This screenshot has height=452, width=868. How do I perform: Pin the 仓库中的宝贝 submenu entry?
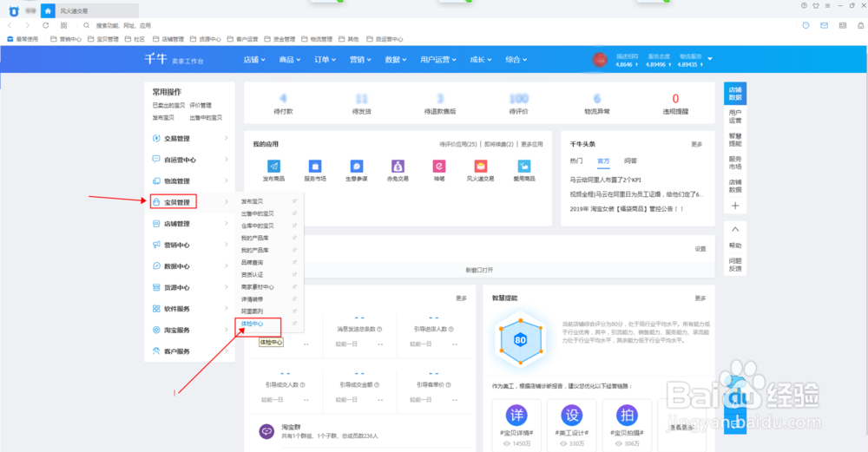tap(294, 226)
